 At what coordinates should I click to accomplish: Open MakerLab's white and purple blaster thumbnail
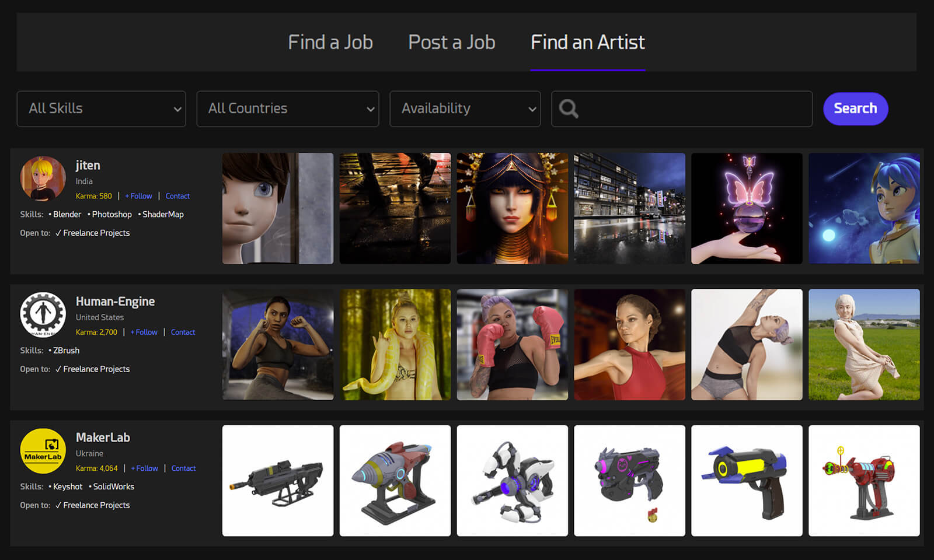click(x=512, y=481)
